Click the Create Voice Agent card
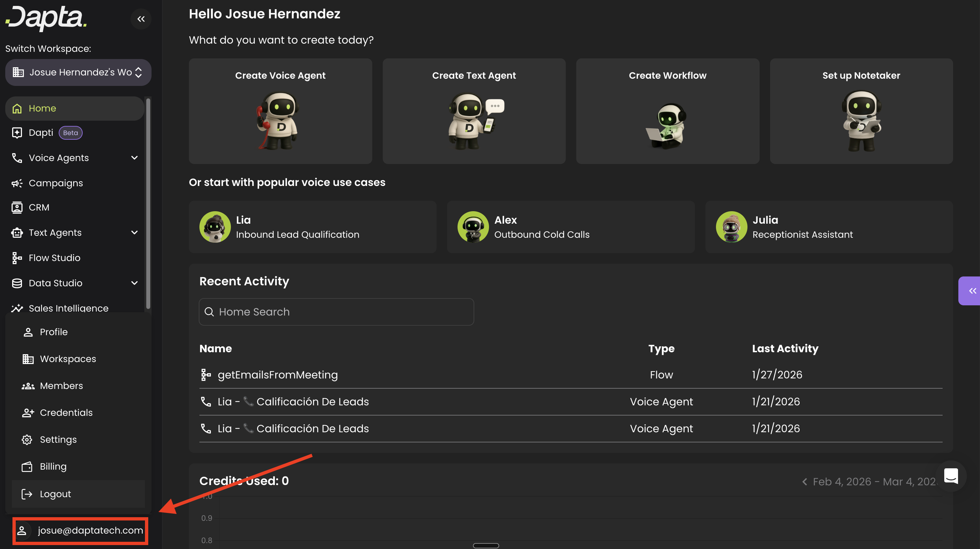 (x=280, y=111)
